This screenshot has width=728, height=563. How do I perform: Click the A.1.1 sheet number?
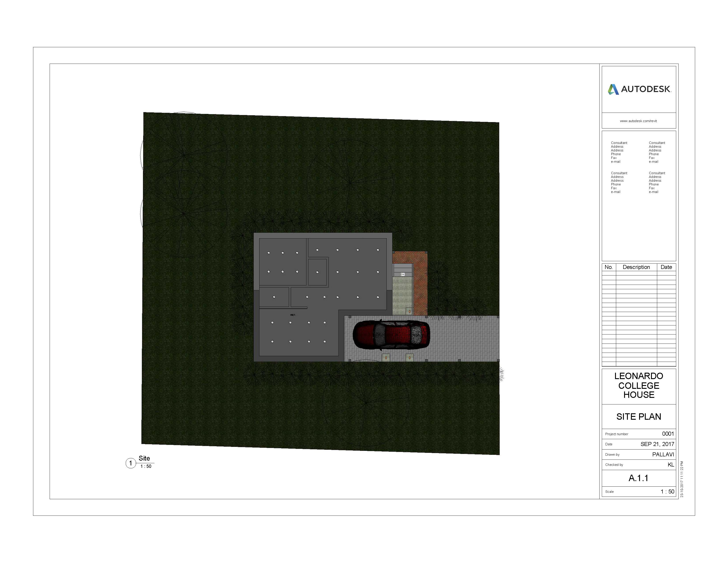click(638, 478)
